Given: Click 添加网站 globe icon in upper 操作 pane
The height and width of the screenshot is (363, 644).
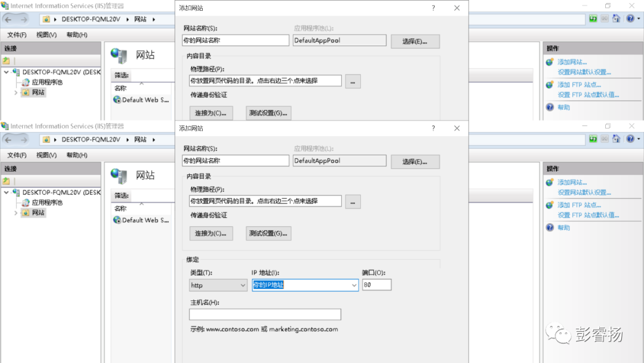Looking at the screenshot, I should pos(550,62).
